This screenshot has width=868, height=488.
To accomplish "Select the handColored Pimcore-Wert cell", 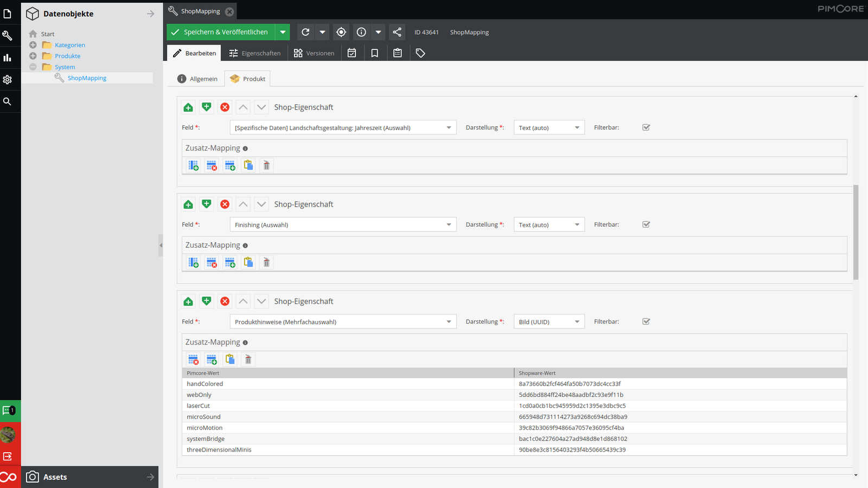I will click(x=348, y=384).
